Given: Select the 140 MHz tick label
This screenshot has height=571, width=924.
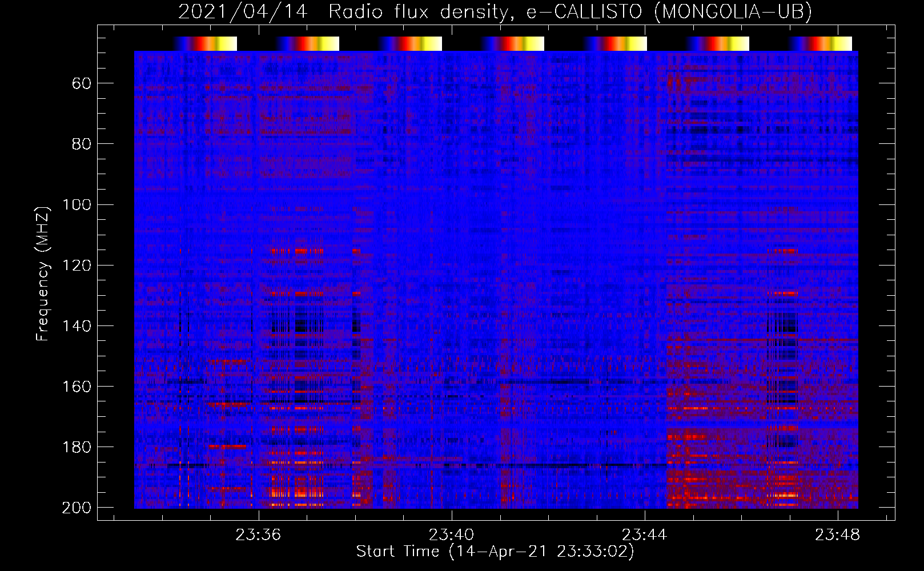Looking at the screenshot, I should point(77,325).
